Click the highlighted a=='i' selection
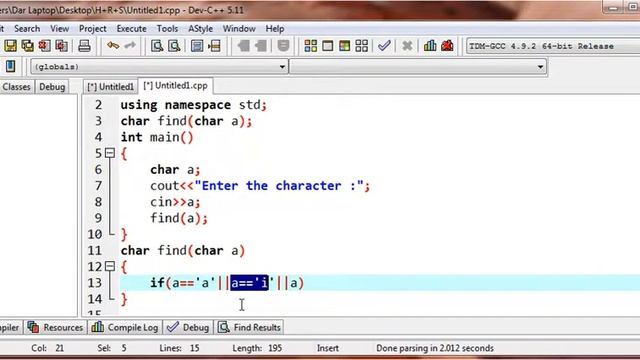The width and height of the screenshot is (640, 360). (249, 282)
